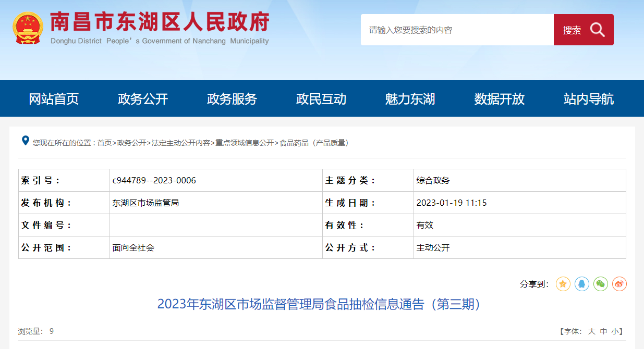The image size is (644, 349).
Task: Open 政民互动 navigation item
Action: 321,99
